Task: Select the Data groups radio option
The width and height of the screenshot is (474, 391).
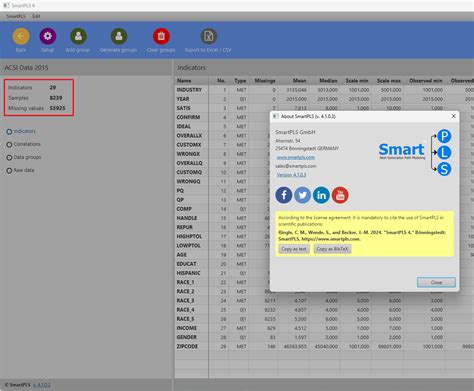Action: click(9, 157)
